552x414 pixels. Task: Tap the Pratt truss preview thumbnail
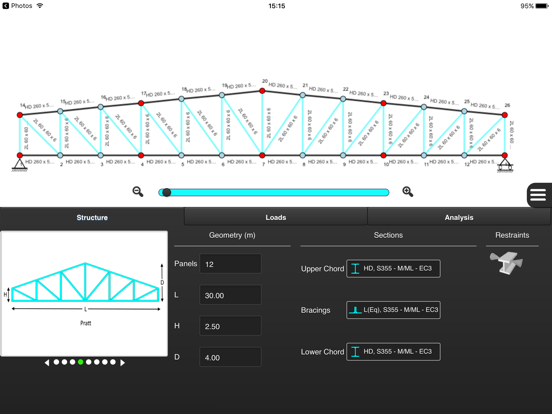84,294
